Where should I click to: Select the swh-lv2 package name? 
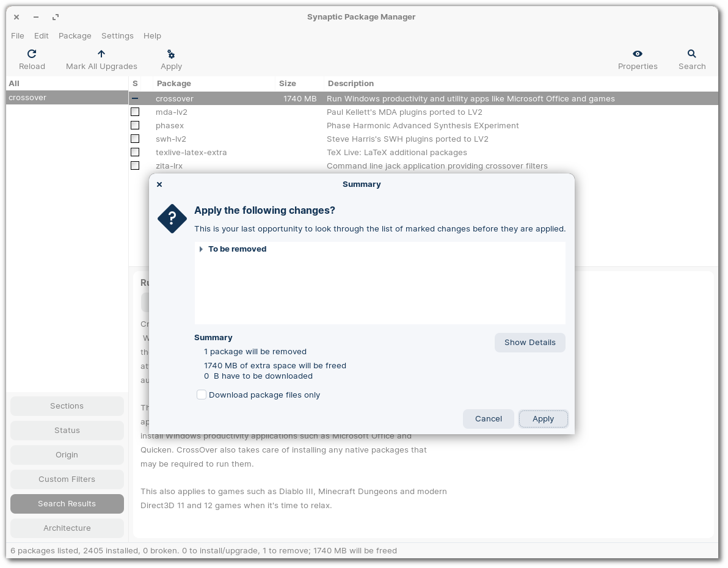pyautogui.click(x=171, y=139)
